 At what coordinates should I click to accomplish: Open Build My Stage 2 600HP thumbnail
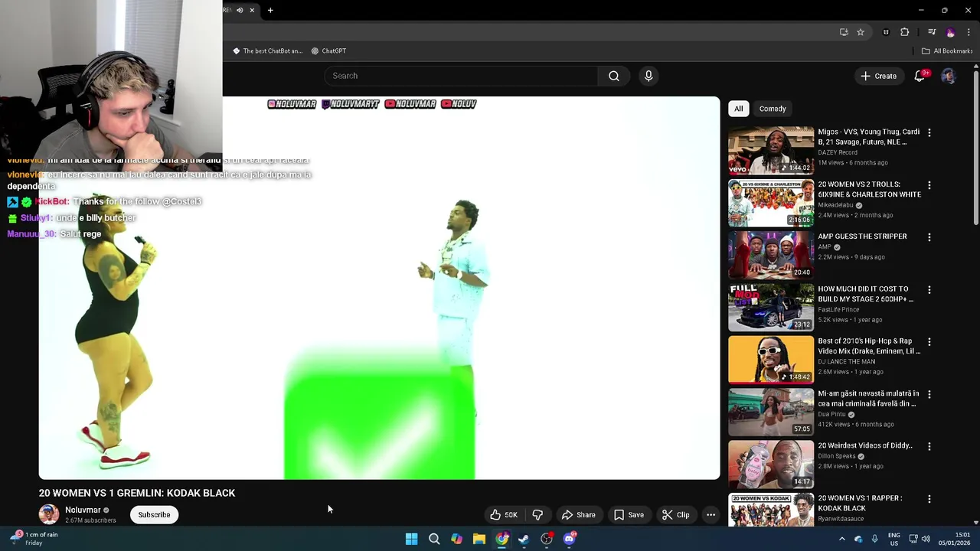coord(771,308)
